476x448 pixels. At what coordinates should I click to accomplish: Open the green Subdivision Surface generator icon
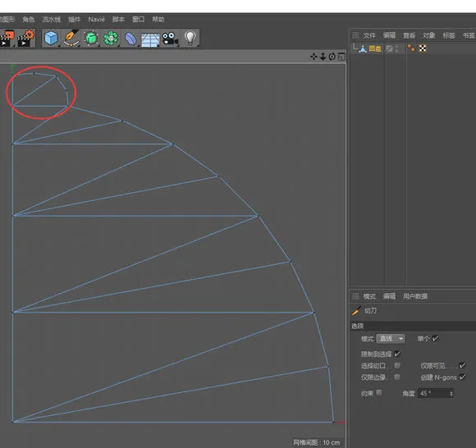point(91,39)
